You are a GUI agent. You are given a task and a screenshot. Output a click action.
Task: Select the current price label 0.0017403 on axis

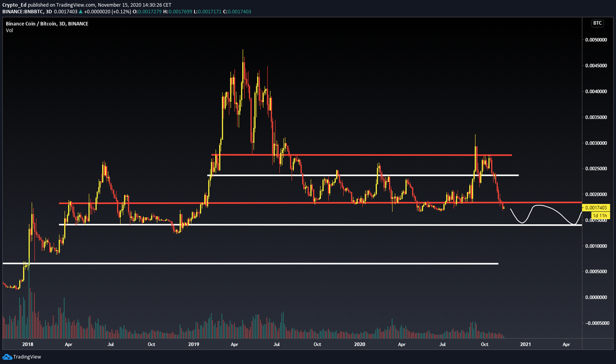pyautogui.click(x=597, y=207)
